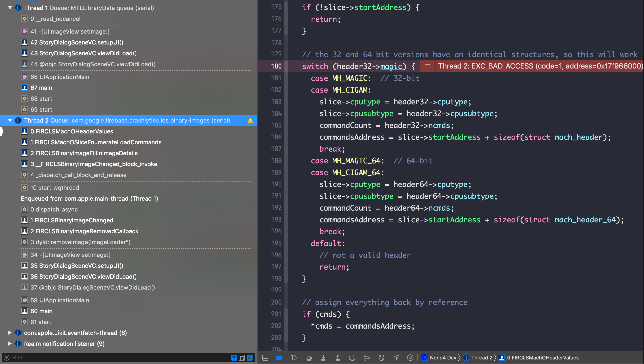Click the Step Out icon

(x=337, y=358)
